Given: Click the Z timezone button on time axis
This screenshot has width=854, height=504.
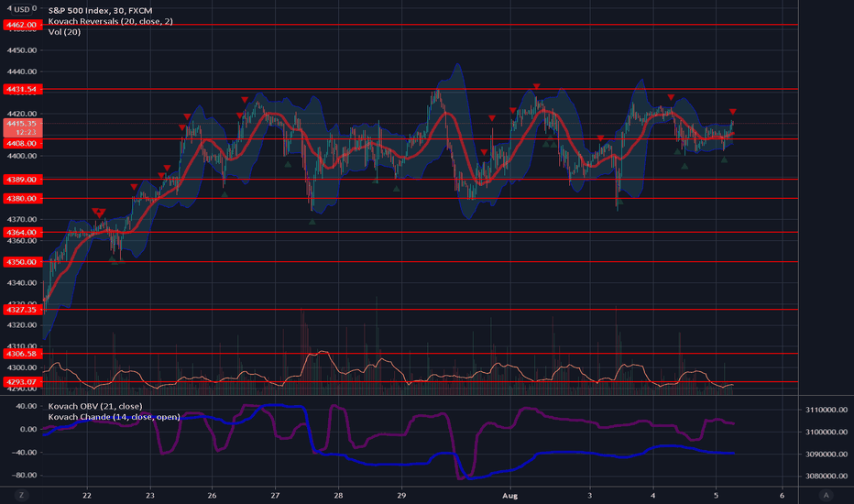Looking at the screenshot, I should pos(22,495).
